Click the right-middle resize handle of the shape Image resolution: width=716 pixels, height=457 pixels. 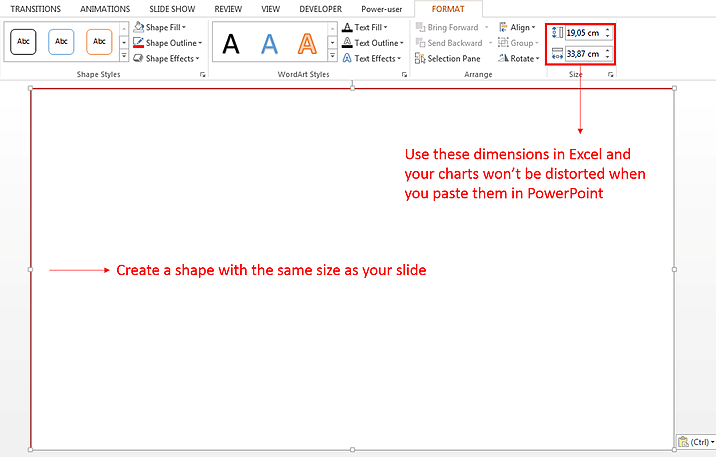point(674,269)
